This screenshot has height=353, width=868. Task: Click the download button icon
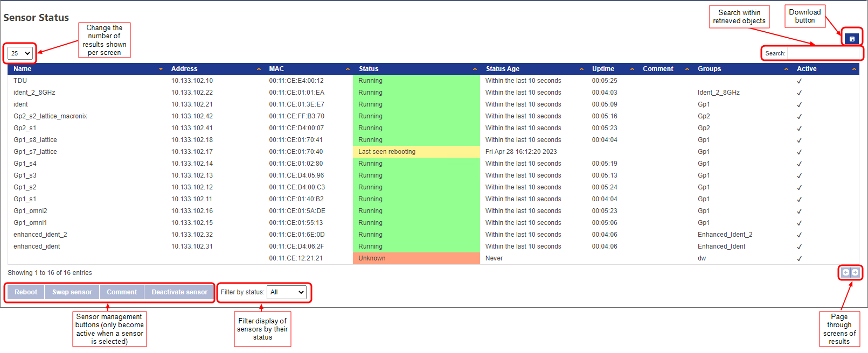pos(852,39)
